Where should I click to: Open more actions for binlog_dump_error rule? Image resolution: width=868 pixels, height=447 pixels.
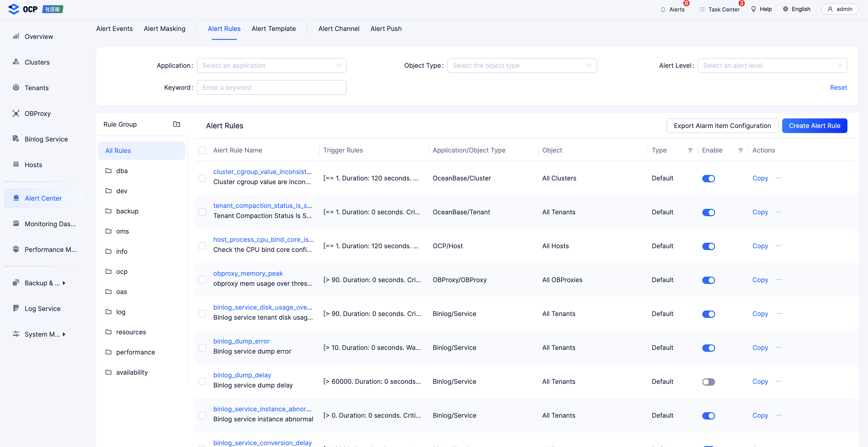(x=779, y=347)
